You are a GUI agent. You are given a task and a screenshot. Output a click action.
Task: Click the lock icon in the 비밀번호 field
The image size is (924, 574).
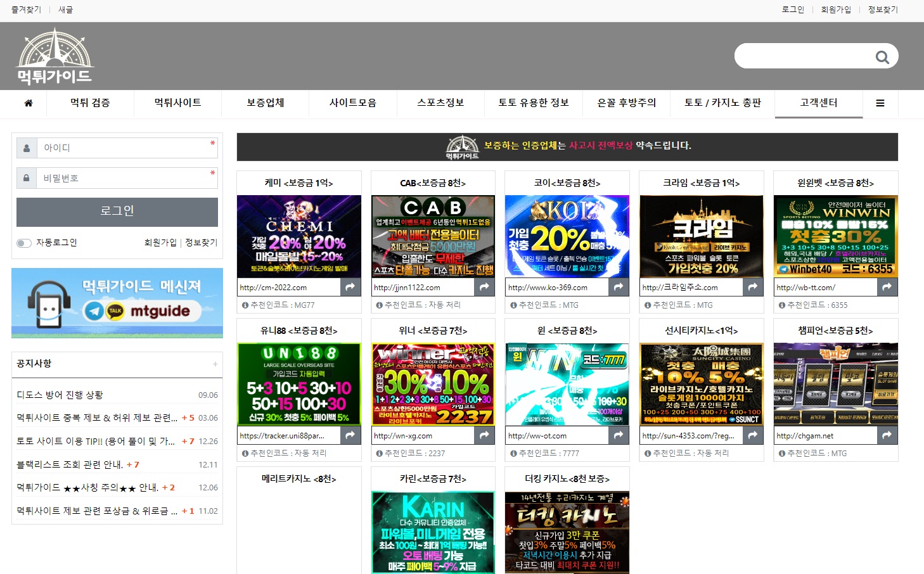coord(26,178)
